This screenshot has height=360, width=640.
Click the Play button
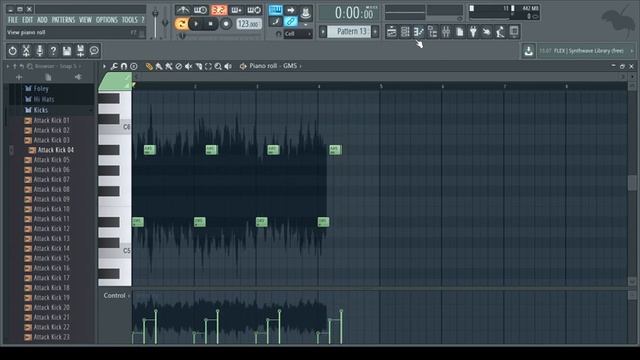coord(196,24)
